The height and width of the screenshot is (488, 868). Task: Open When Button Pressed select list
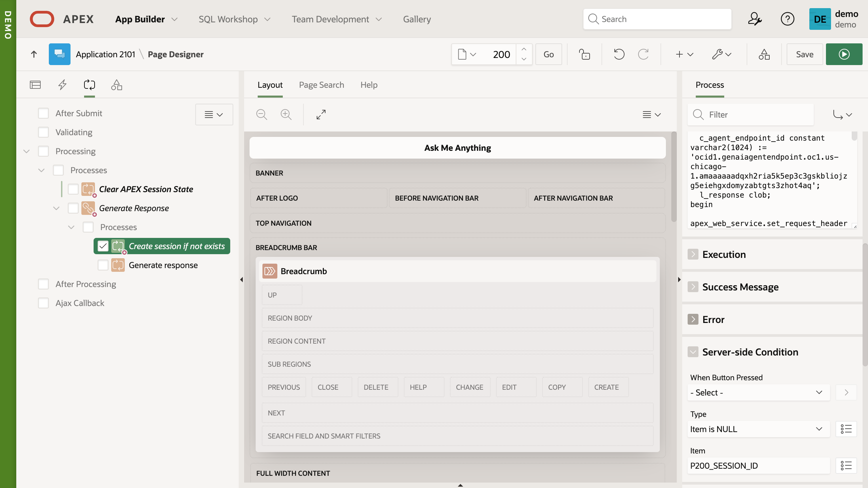(x=758, y=392)
